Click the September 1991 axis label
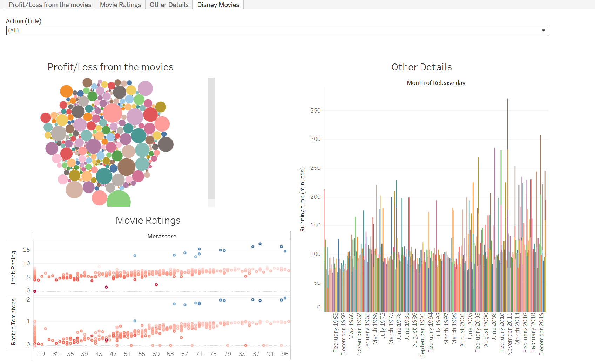595x364 pixels. 422,335
